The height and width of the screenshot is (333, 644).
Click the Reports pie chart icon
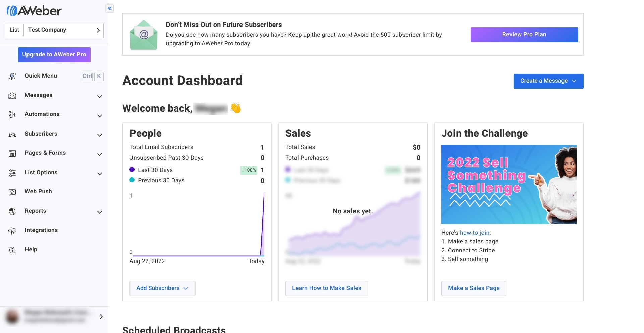click(x=12, y=211)
